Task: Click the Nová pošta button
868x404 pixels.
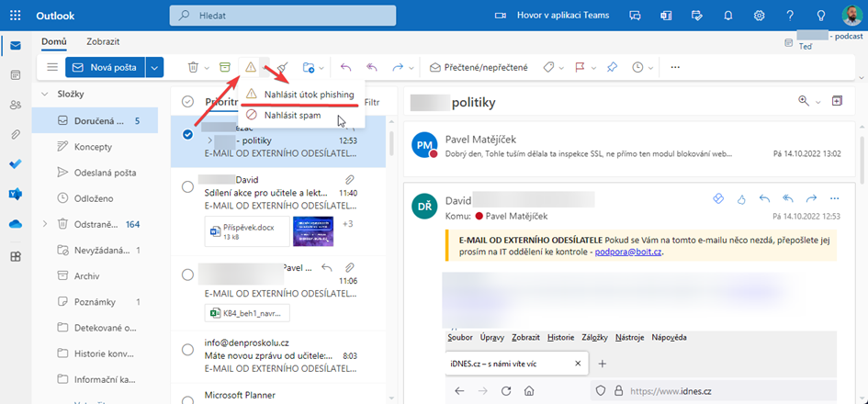Action: point(105,67)
